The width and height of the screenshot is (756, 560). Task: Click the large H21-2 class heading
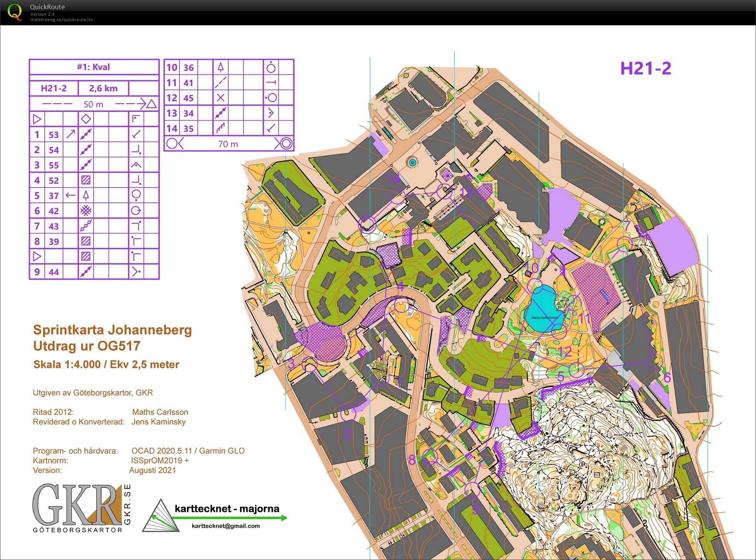(646, 68)
